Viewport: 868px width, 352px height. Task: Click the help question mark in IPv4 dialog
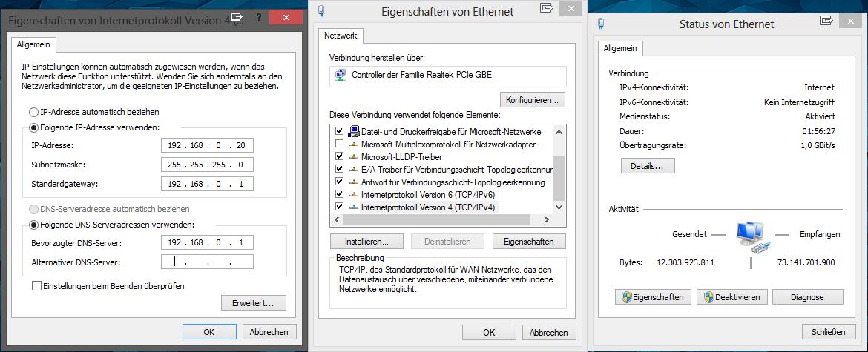point(258,18)
